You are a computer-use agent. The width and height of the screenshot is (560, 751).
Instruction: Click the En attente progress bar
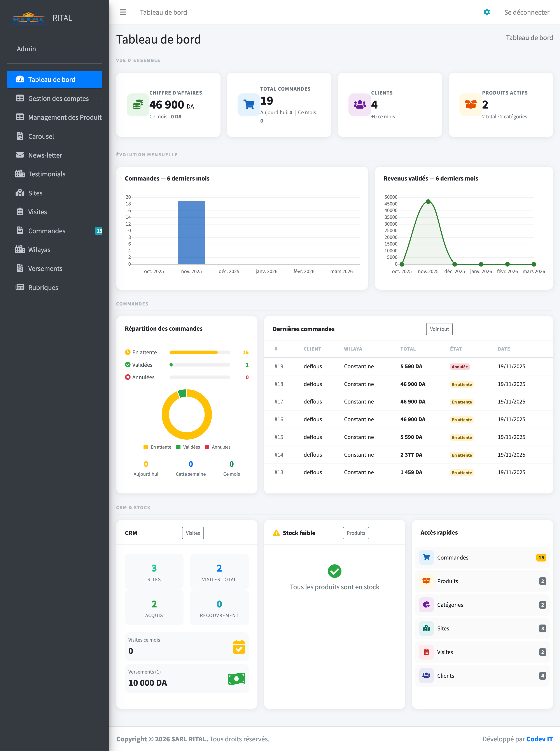pyautogui.click(x=200, y=352)
